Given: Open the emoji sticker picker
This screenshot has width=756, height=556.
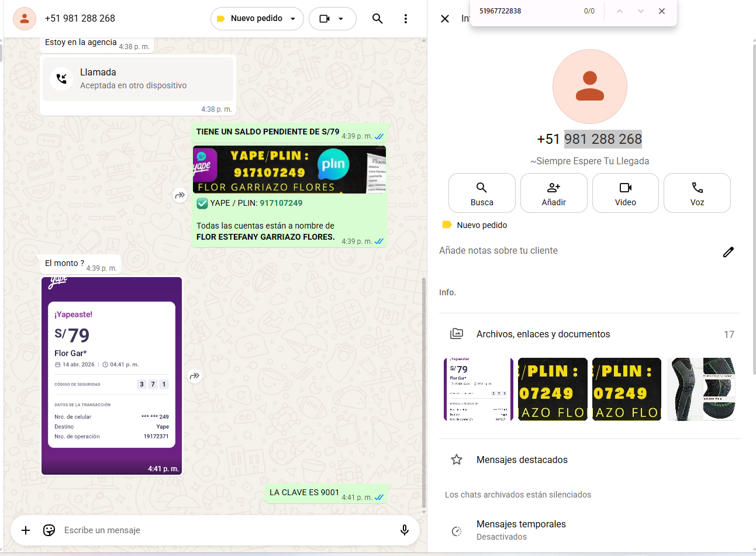Looking at the screenshot, I should [49, 530].
